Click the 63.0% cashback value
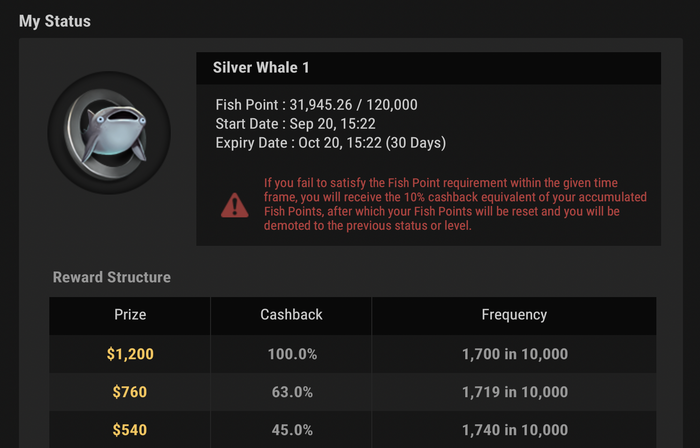This screenshot has height=448, width=700. (x=291, y=392)
